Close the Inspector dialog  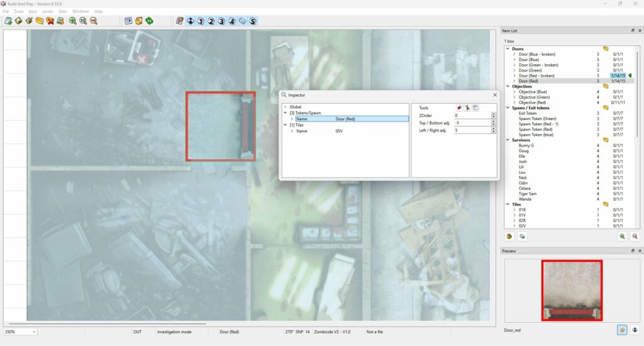[x=495, y=95]
